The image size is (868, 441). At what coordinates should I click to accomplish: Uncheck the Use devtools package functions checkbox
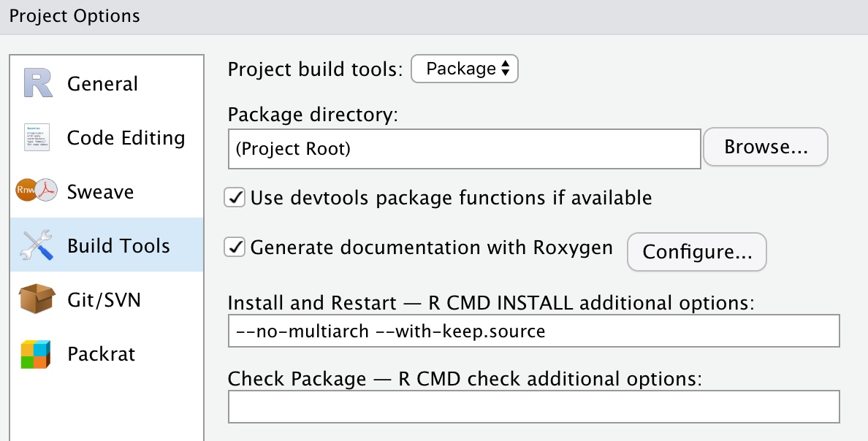point(235,197)
